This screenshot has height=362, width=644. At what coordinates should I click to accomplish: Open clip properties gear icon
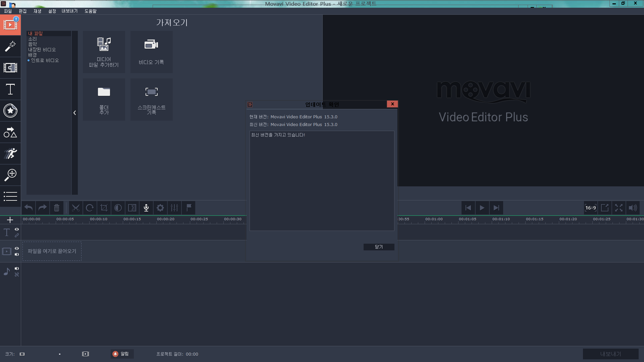point(160,208)
